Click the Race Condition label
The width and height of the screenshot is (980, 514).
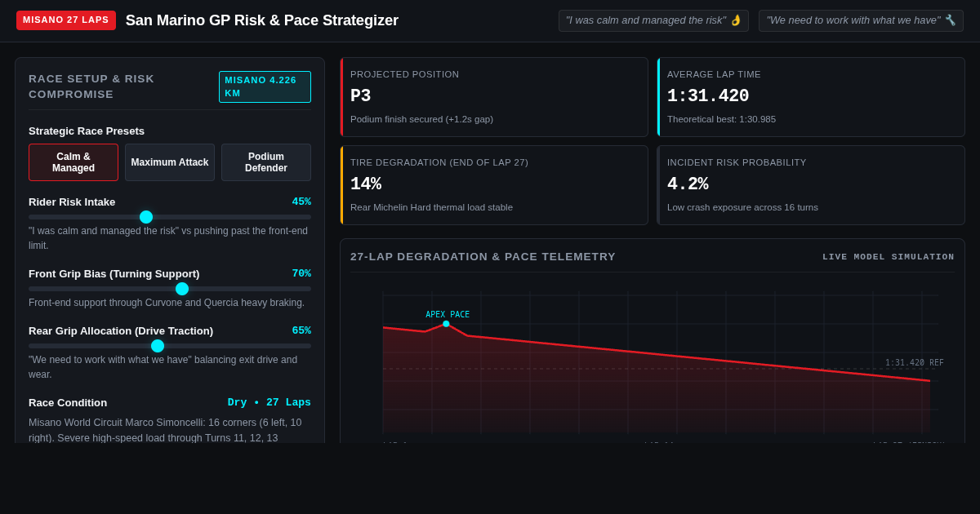[x=68, y=402]
